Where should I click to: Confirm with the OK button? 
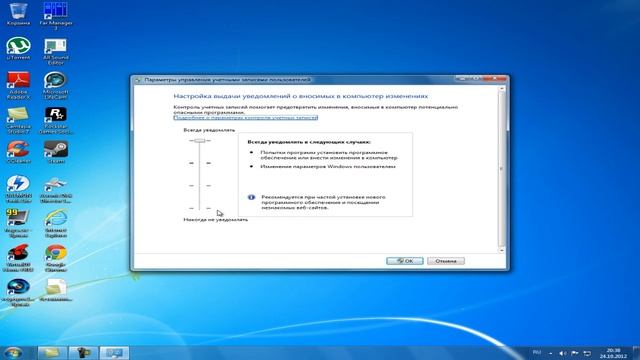point(405,261)
